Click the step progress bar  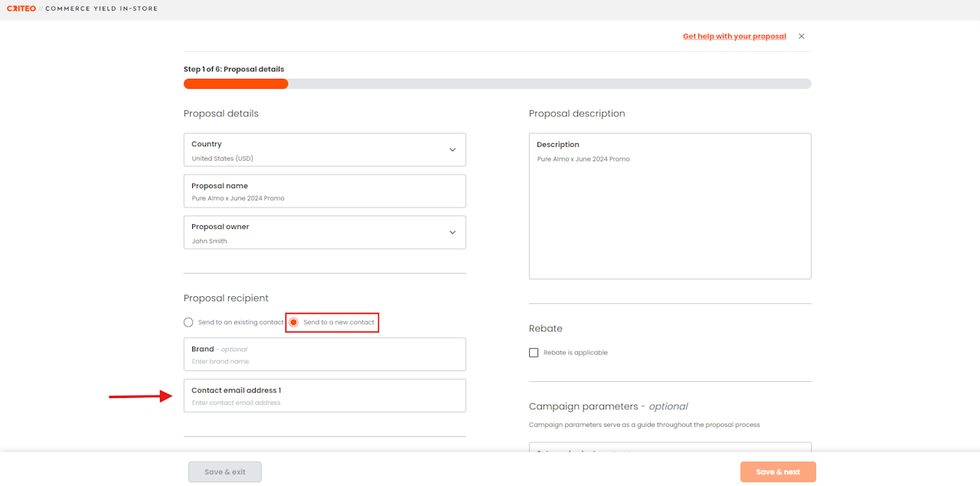point(497,84)
